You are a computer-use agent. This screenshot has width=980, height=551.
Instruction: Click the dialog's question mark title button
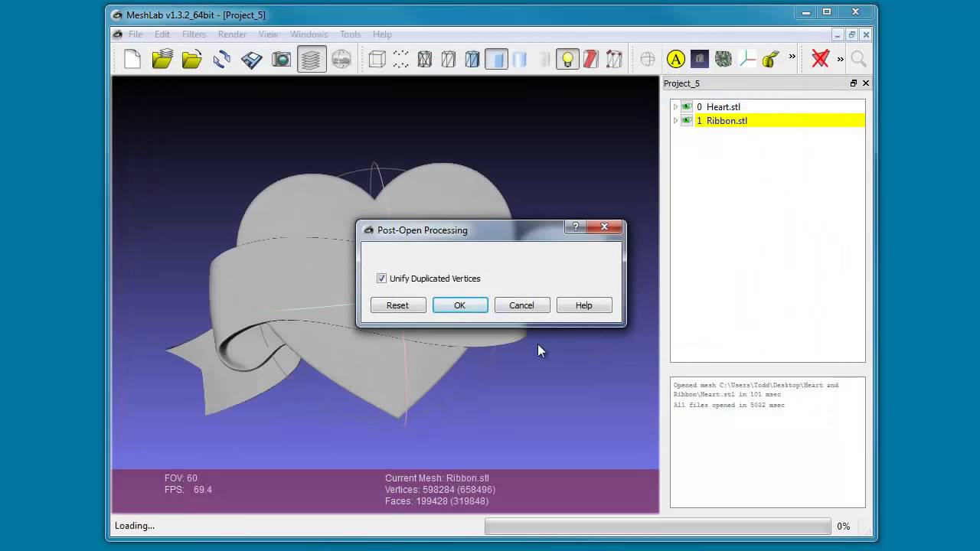click(576, 227)
